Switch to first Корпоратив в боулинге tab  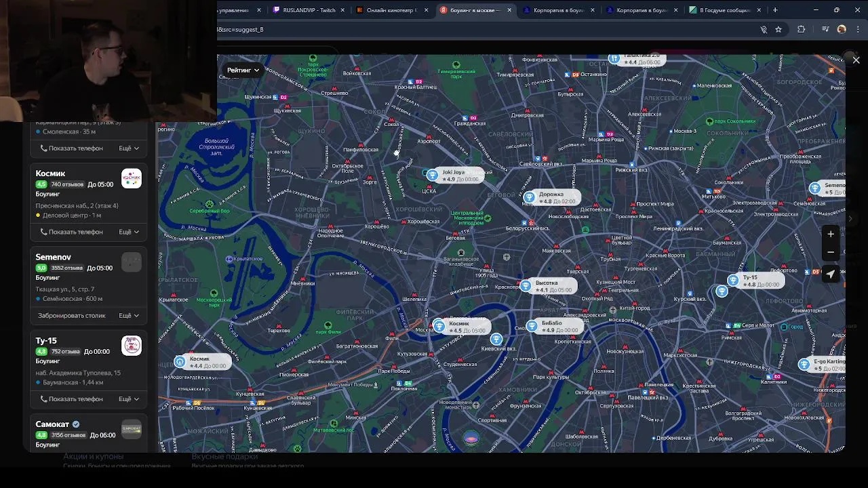click(558, 10)
